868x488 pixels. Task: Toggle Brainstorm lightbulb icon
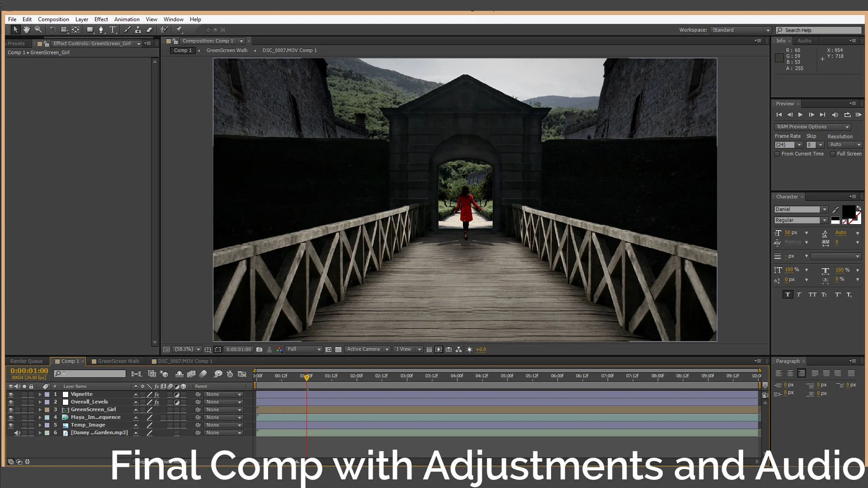[x=218, y=374]
